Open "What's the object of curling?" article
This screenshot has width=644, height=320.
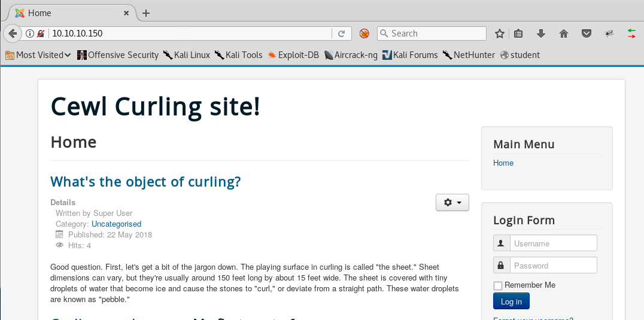coord(145,181)
